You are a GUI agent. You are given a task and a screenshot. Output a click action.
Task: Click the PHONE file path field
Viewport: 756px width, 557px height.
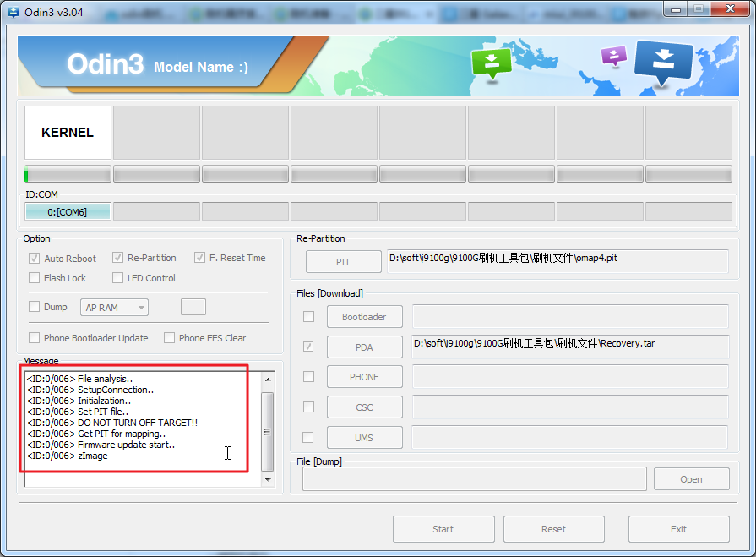coord(570,377)
